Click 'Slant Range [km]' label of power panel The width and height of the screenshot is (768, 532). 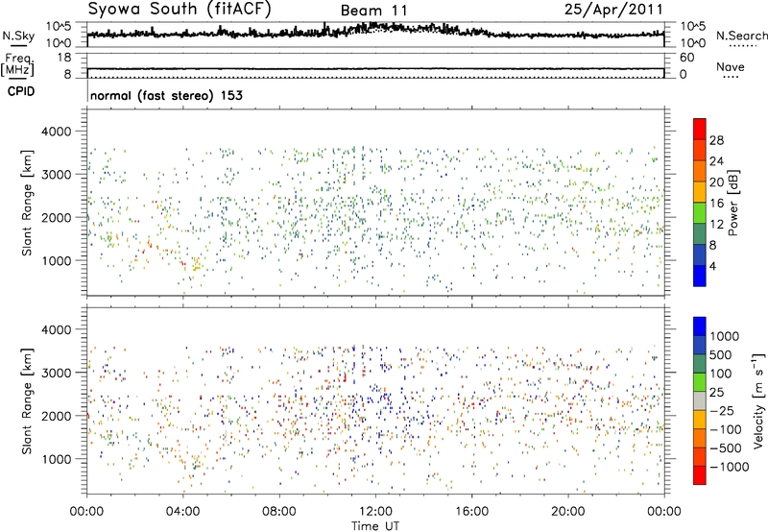tap(28, 203)
